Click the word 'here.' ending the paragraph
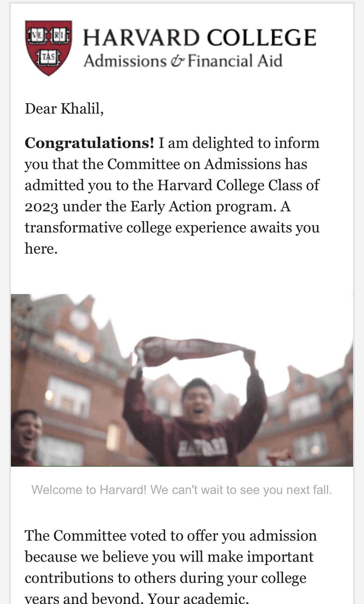This screenshot has width=364, height=604. [41, 249]
